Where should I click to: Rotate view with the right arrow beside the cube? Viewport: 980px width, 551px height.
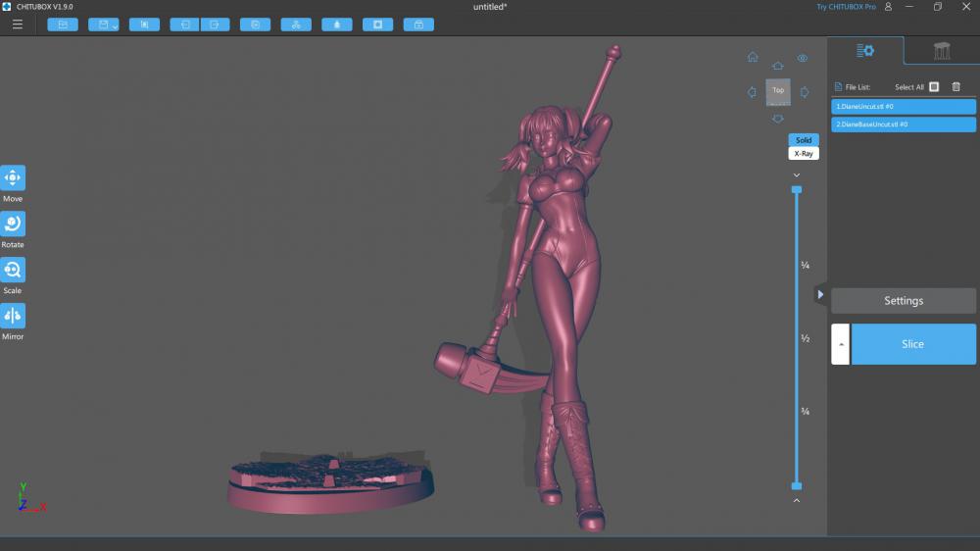point(805,92)
